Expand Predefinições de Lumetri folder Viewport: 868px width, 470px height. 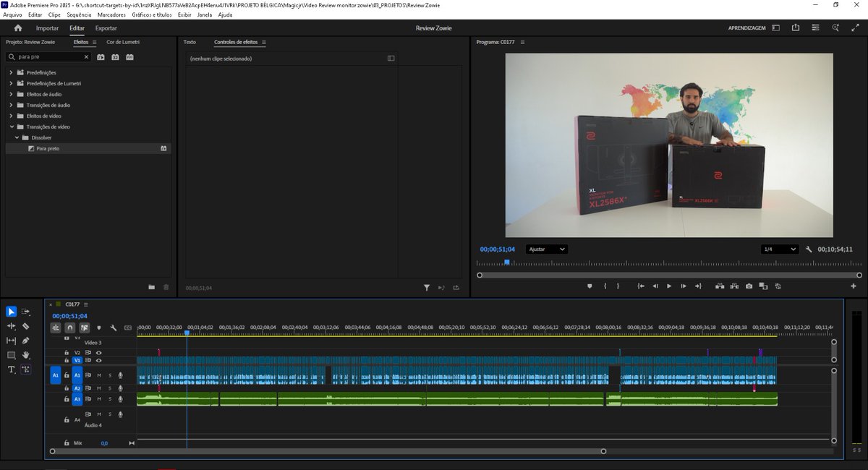coord(12,83)
